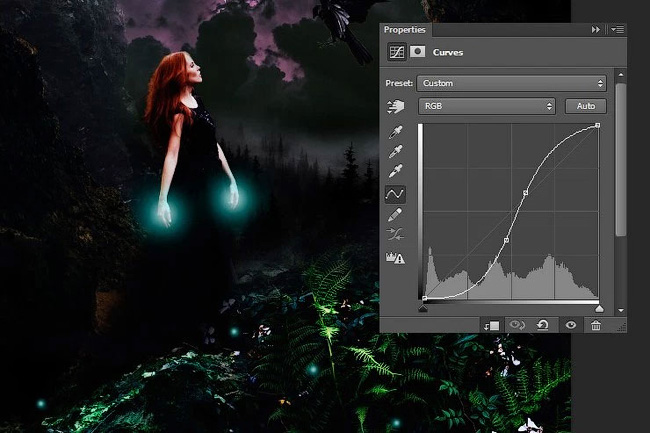
Task: Click the white point input slider
Action: [x=599, y=309]
